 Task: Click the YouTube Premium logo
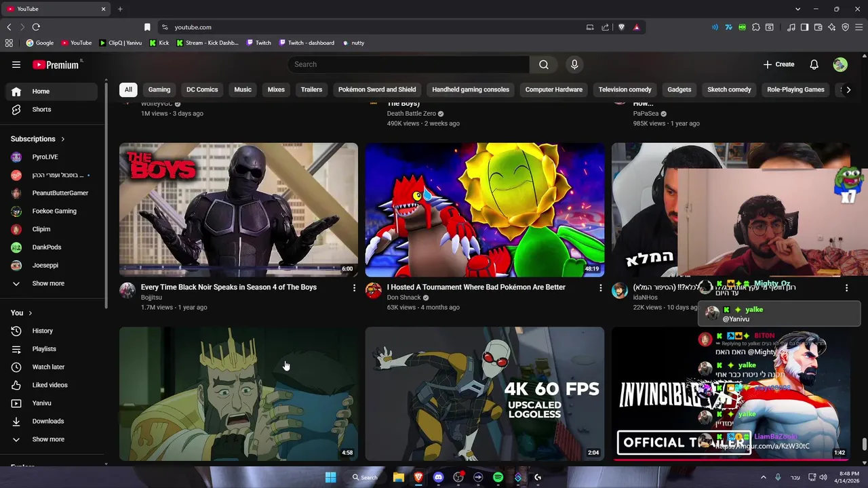click(x=57, y=64)
